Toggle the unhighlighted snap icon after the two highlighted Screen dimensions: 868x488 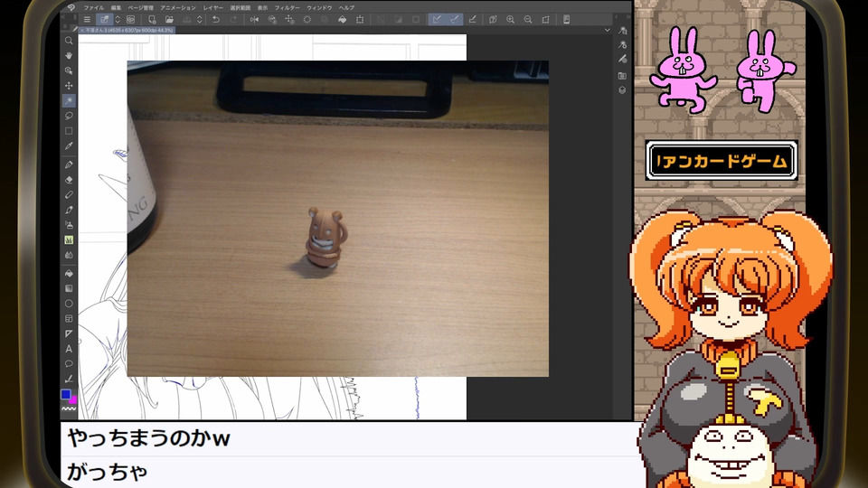click(472, 19)
